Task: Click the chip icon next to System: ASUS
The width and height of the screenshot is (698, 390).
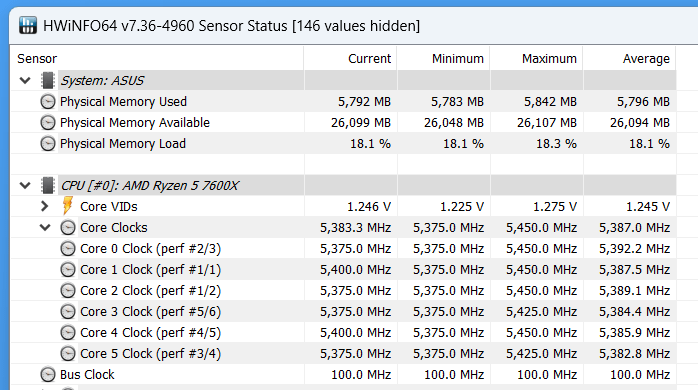Action: (48, 81)
